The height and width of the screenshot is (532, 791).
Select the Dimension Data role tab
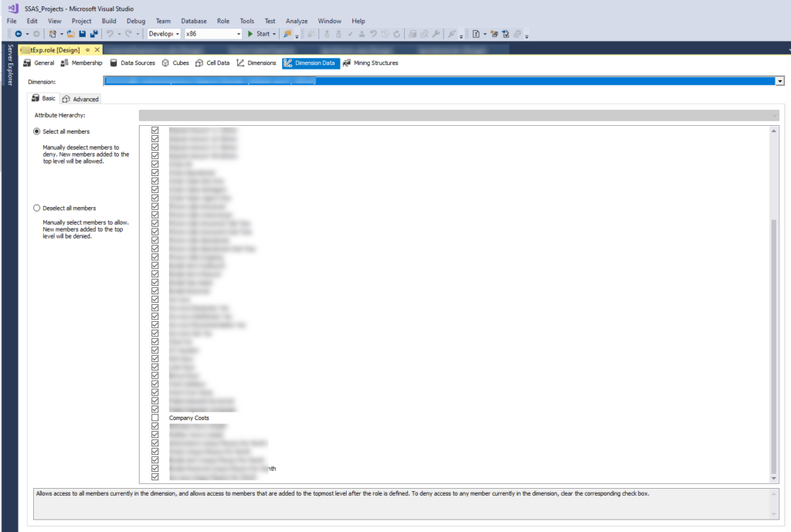(x=310, y=63)
